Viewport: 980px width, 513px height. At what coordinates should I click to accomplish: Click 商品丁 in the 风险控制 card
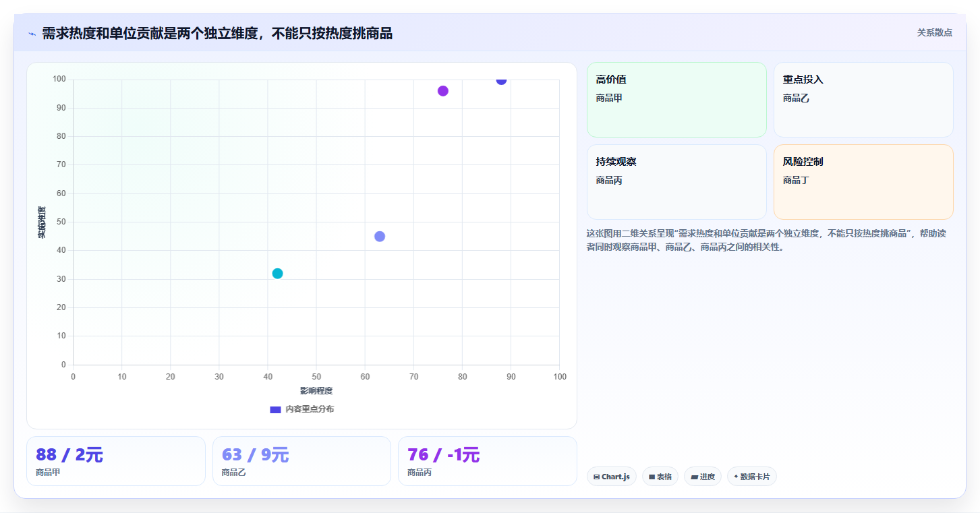(796, 180)
